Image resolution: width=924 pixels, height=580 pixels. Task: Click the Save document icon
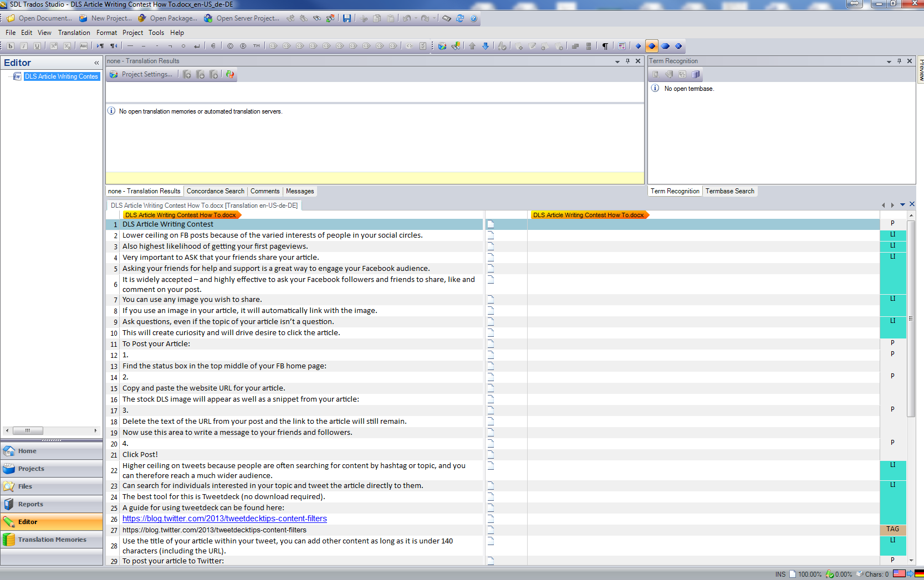click(x=346, y=18)
